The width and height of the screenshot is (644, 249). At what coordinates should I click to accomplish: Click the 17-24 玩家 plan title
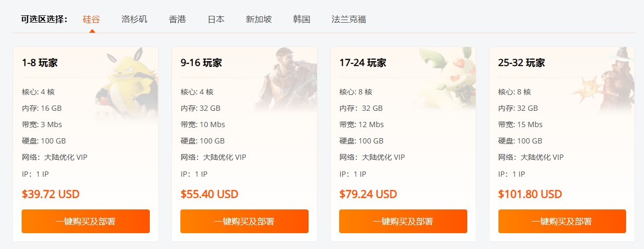coord(363,63)
